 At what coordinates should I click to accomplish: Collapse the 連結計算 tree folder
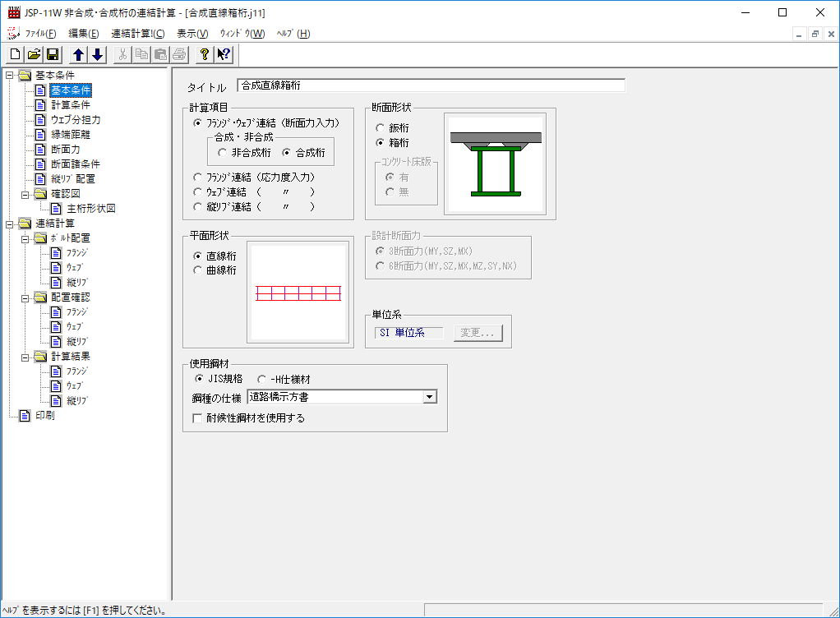[10, 224]
